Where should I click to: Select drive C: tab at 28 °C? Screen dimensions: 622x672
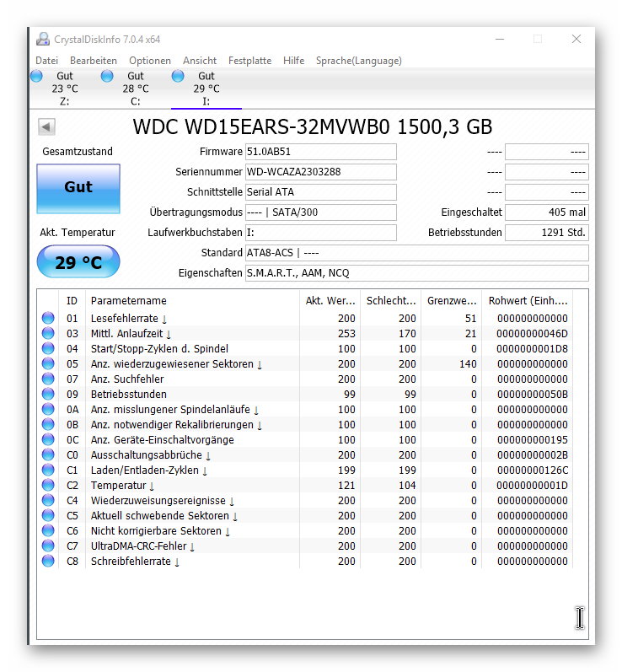[136, 89]
